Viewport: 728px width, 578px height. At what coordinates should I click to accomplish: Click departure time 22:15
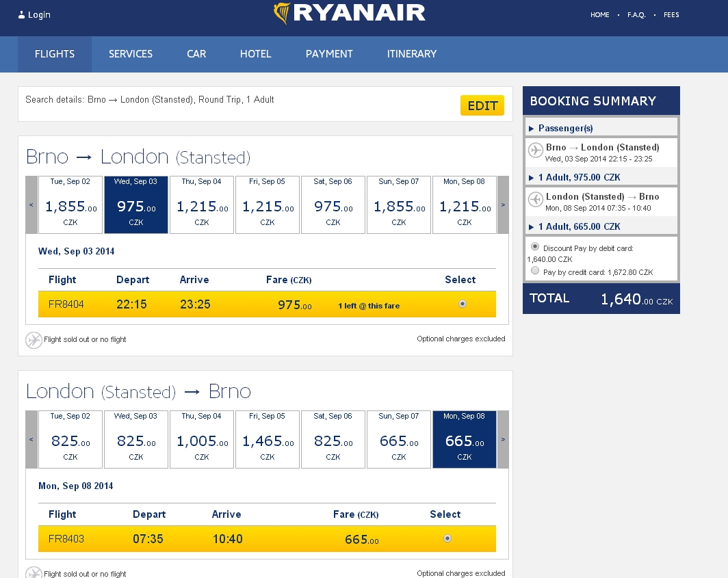click(131, 304)
